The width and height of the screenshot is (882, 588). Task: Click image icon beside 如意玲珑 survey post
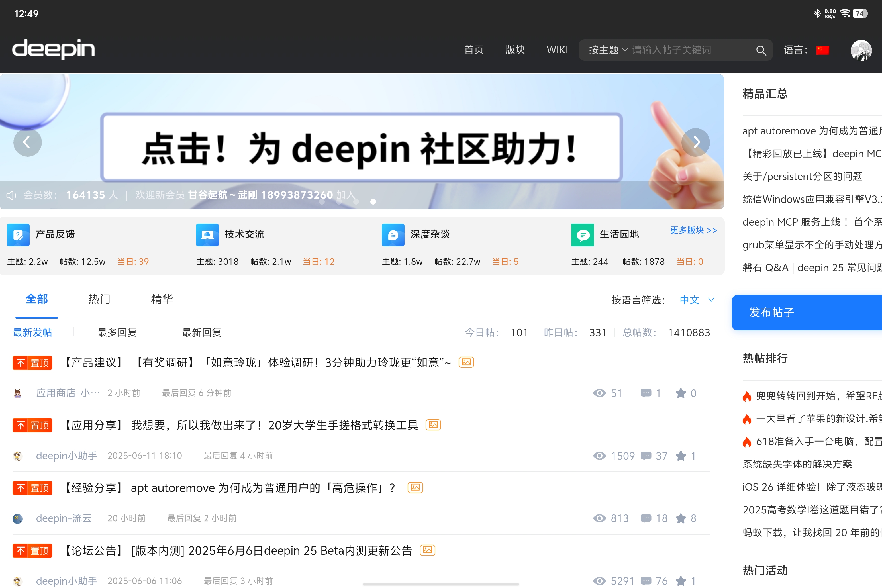point(466,362)
